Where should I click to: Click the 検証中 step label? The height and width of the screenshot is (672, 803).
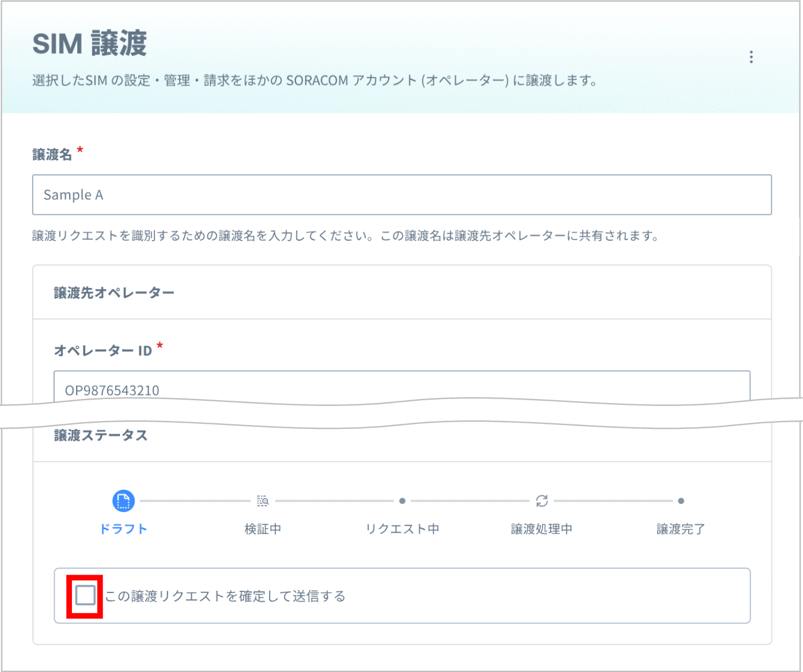coord(263,529)
